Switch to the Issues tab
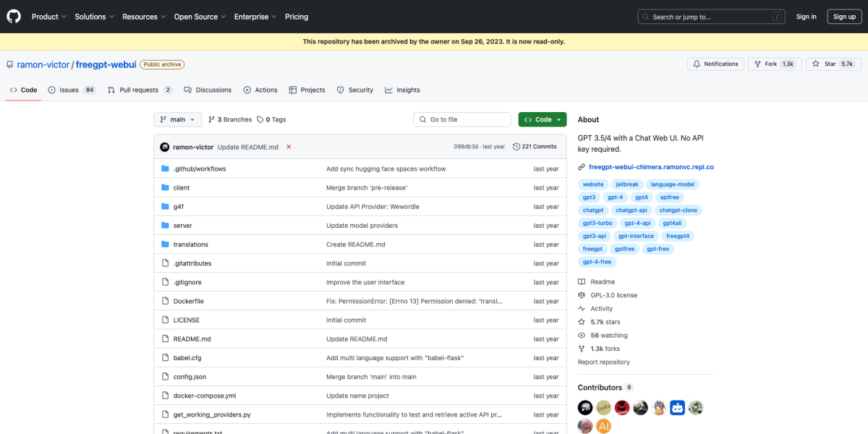This screenshot has width=868, height=434. 71,90
